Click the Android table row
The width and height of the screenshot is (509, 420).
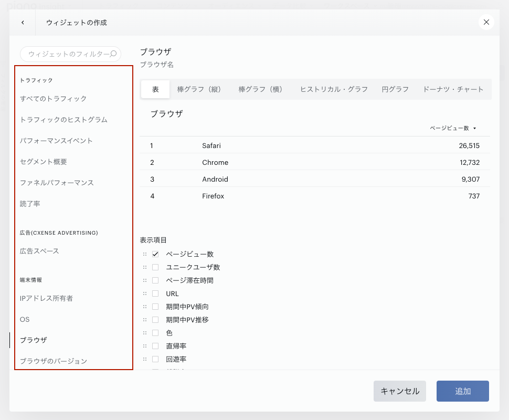point(314,180)
